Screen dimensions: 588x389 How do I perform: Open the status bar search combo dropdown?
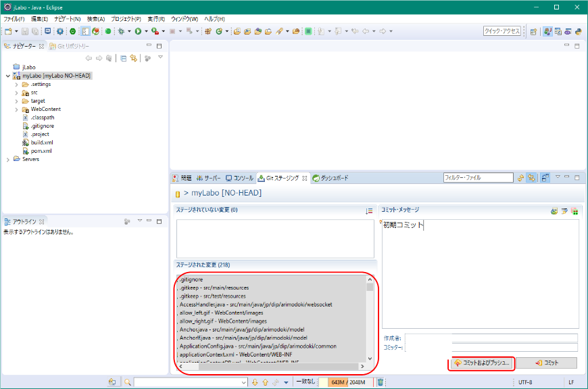pyautogui.click(x=244, y=382)
